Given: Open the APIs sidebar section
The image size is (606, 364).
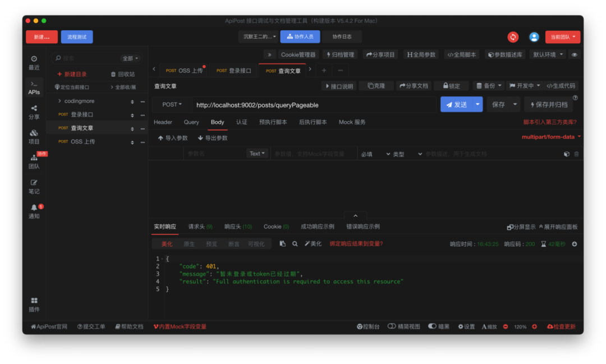Looking at the screenshot, I should click(x=34, y=87).
